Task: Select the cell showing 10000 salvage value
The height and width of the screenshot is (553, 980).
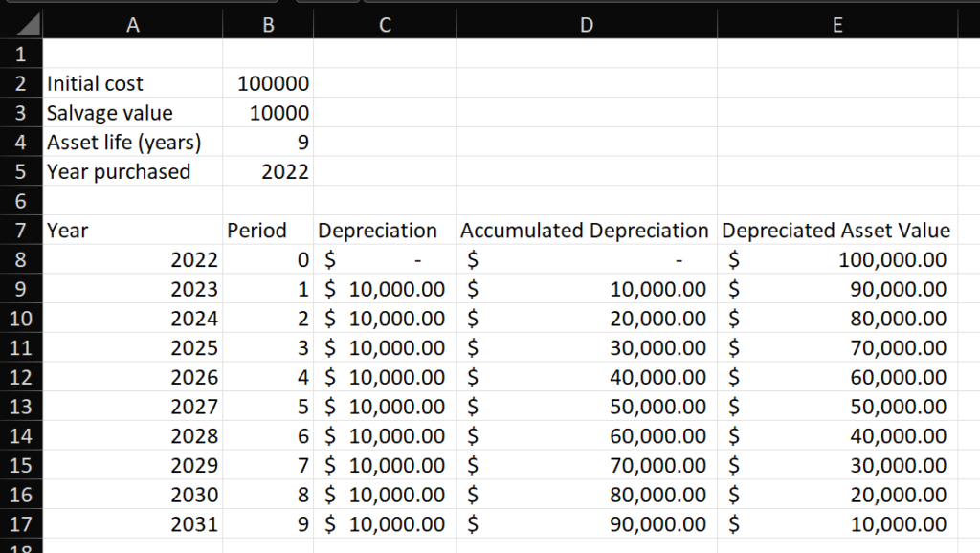Action: pyautogui.click(x=268, y=112)
